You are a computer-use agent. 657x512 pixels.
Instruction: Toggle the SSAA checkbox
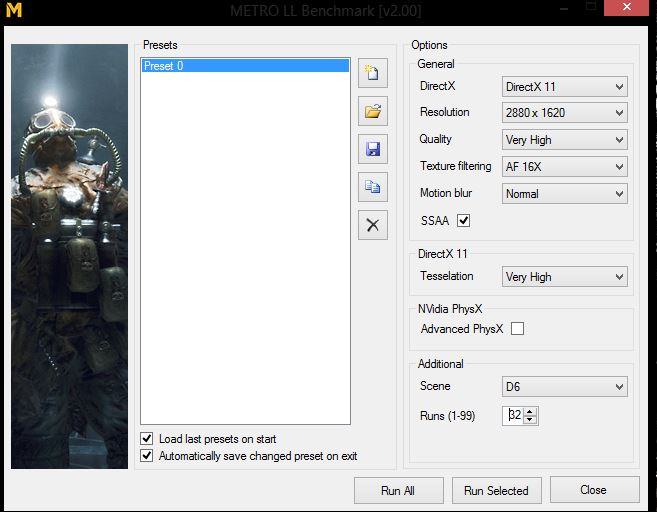463,220
